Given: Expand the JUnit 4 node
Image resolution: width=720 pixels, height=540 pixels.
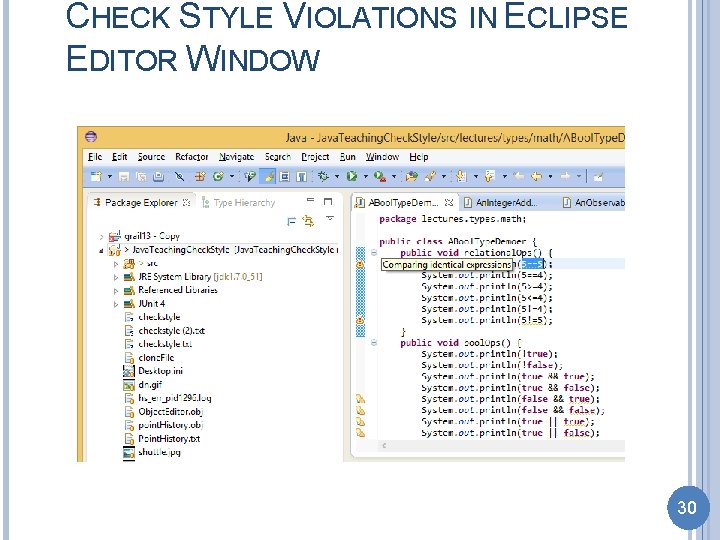Looking at the screenshot, I should point(116,304).
